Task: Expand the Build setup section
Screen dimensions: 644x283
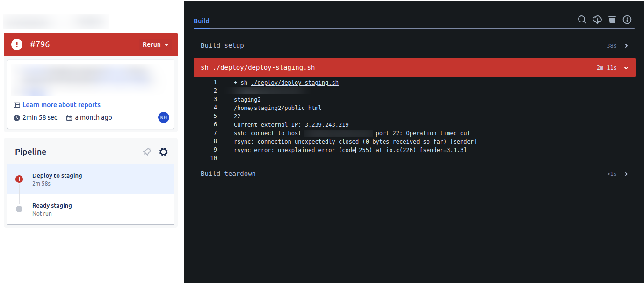Action: click(626, 45)
